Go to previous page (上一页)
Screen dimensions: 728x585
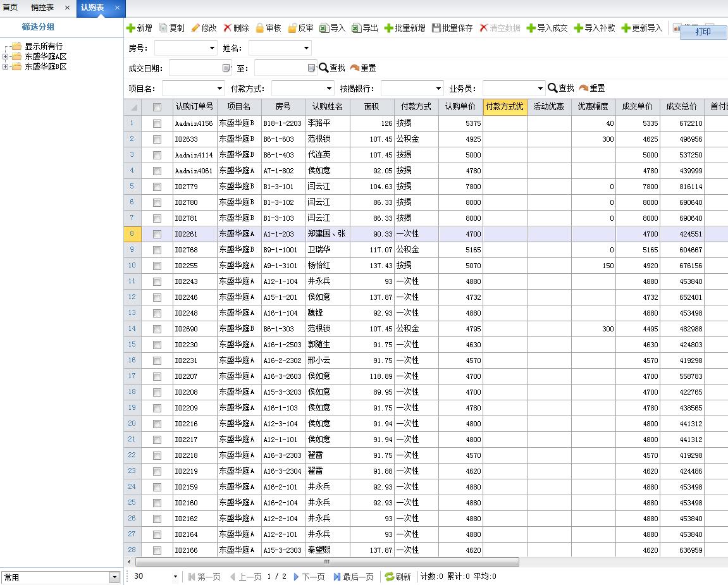pos(245,577)
